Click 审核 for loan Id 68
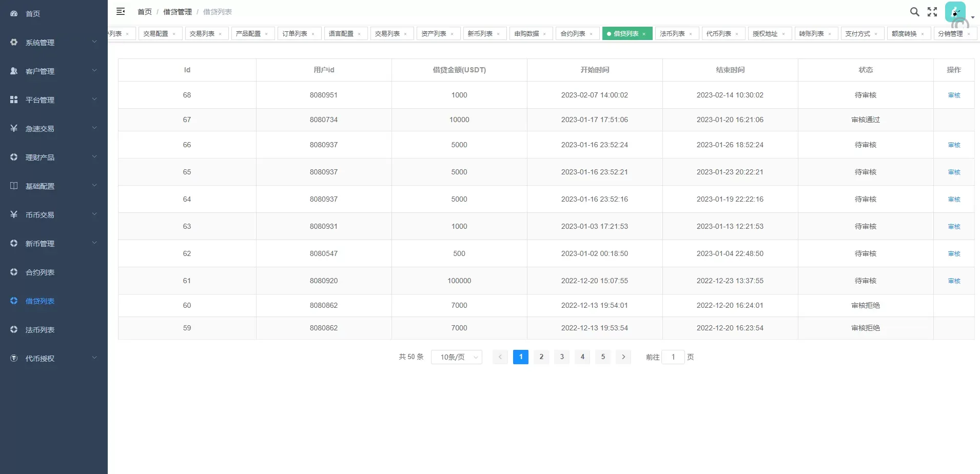This screenshot has width=980, height=474. point(954,95)
